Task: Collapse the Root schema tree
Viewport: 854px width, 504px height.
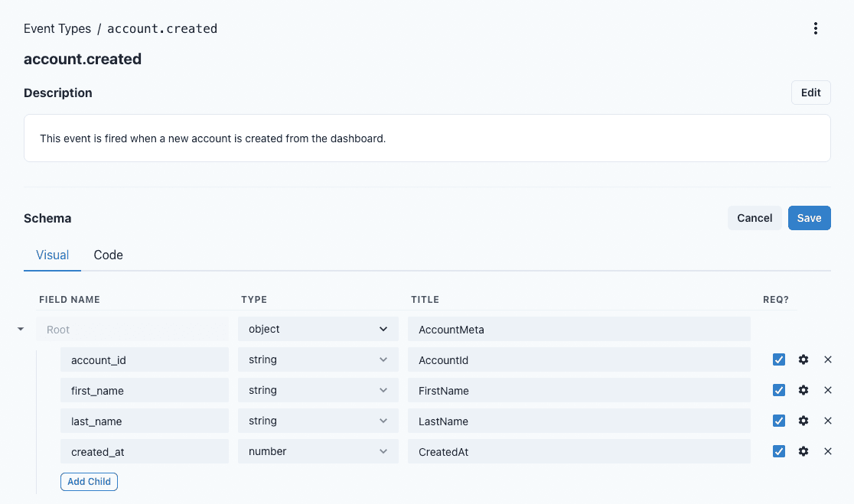Action: click(x=21, y=330)
